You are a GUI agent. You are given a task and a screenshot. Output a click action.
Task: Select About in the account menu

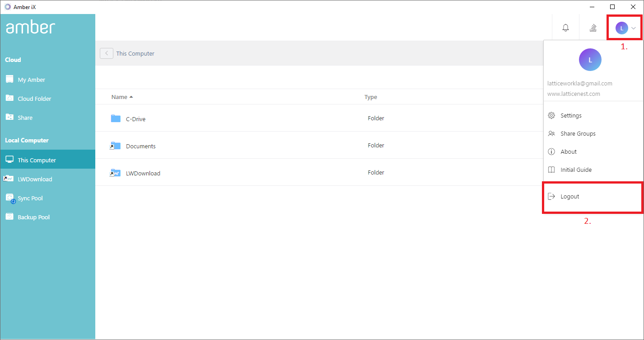coord(568,151)
